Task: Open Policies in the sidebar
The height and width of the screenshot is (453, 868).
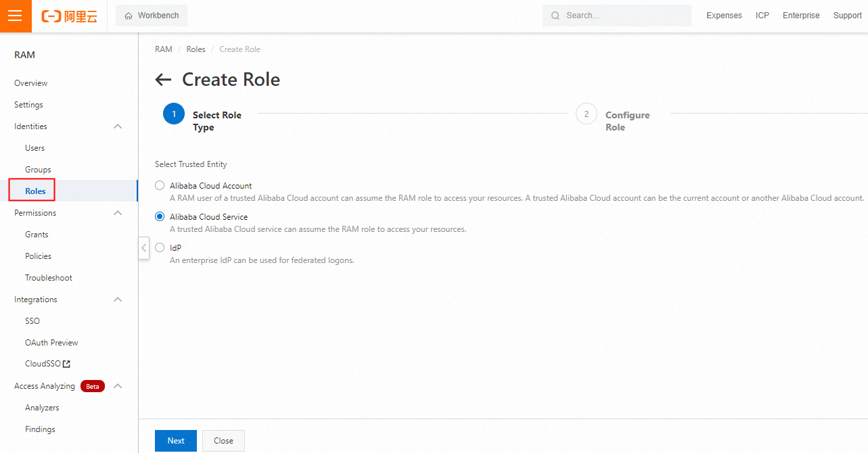Action: pos(38,256)
